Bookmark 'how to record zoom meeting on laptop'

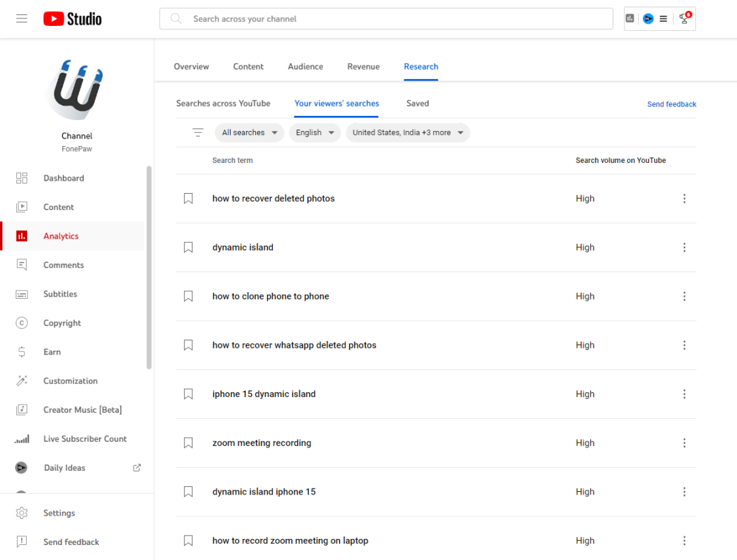tap(188, 541)
